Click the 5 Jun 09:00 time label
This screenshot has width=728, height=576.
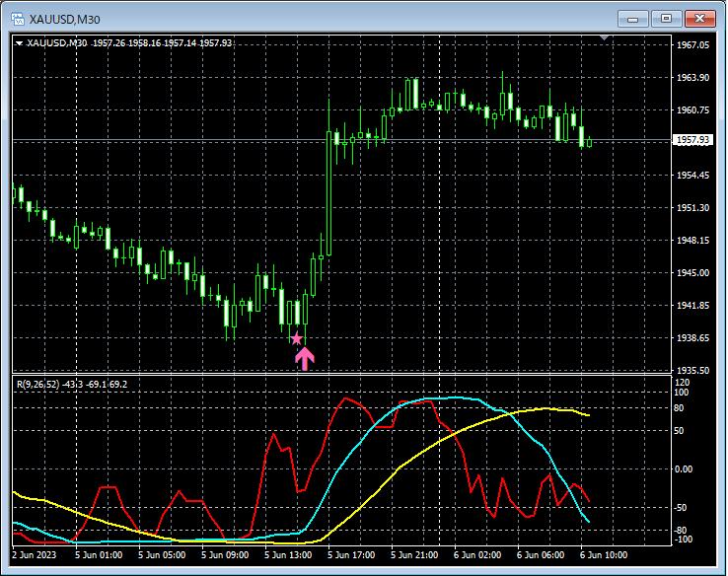tap(225, 555)
